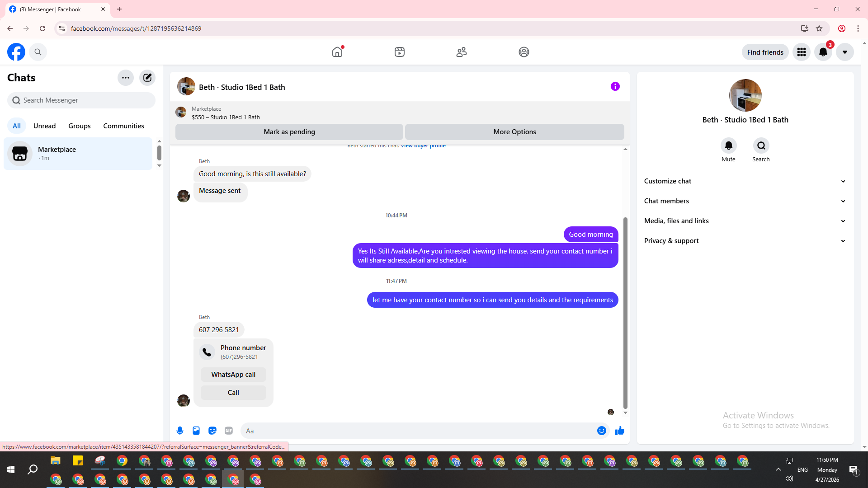868x488 pixels.
Task: Select the Communities chats filter
Action: [123, 126]
